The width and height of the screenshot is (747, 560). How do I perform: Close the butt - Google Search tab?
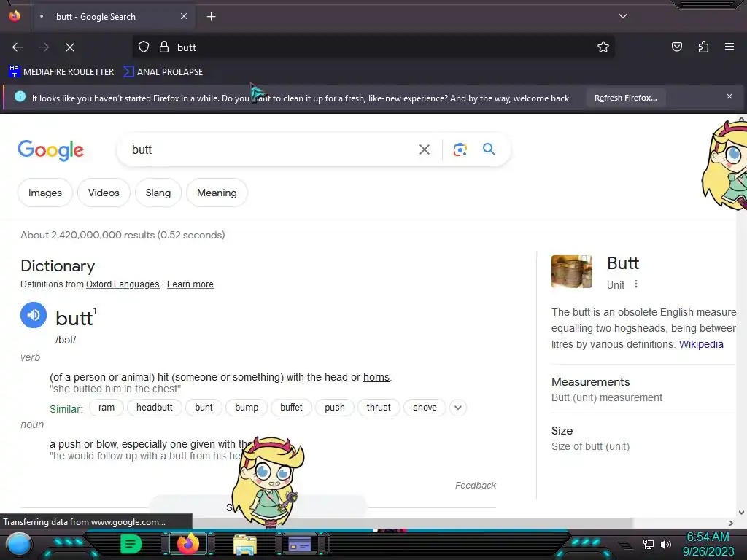(x=184, y=16)
